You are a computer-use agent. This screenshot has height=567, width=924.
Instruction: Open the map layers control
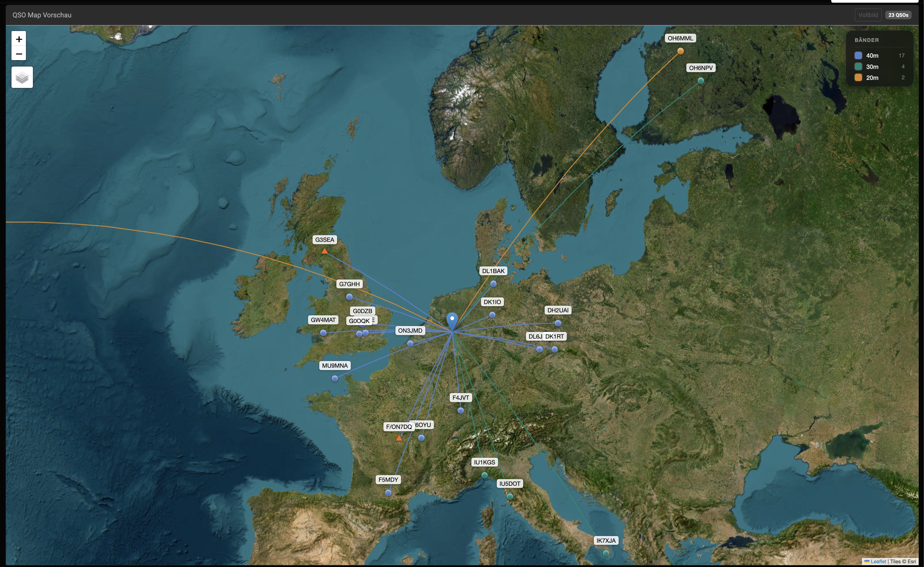(x=22, y=77)
